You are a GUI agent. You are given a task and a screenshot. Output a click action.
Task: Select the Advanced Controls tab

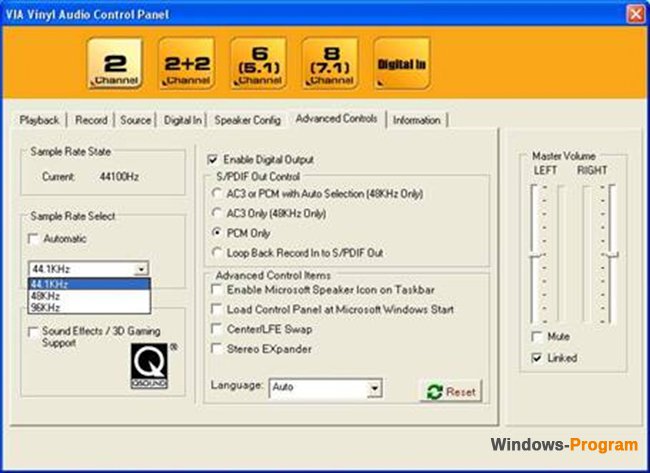pyautogui.click(x=336, y=119)
